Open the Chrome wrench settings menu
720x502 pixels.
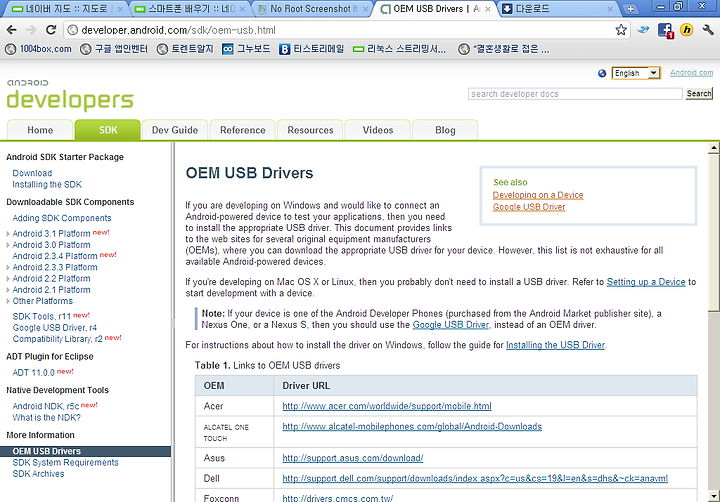click(x=708, y=30)
